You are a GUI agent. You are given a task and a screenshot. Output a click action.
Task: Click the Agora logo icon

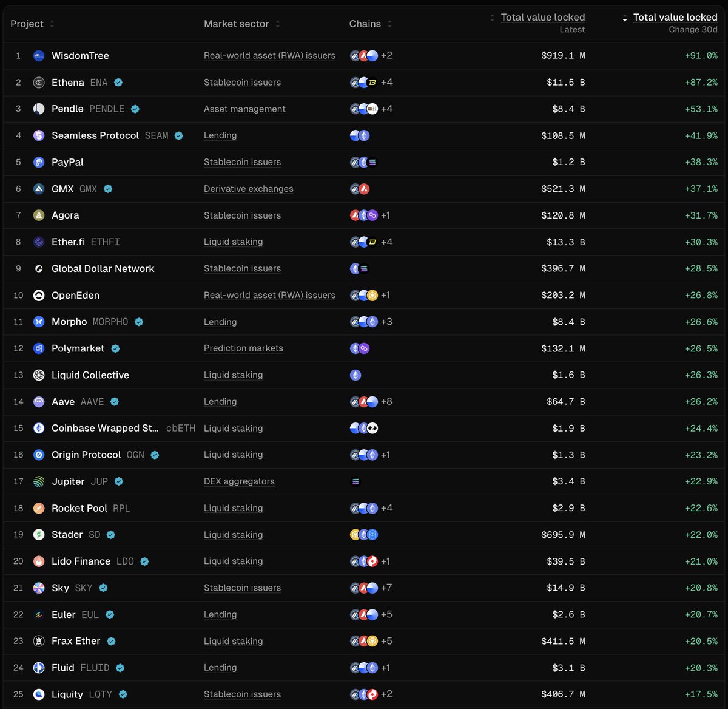pyautogui.click(x=39, y=215)
